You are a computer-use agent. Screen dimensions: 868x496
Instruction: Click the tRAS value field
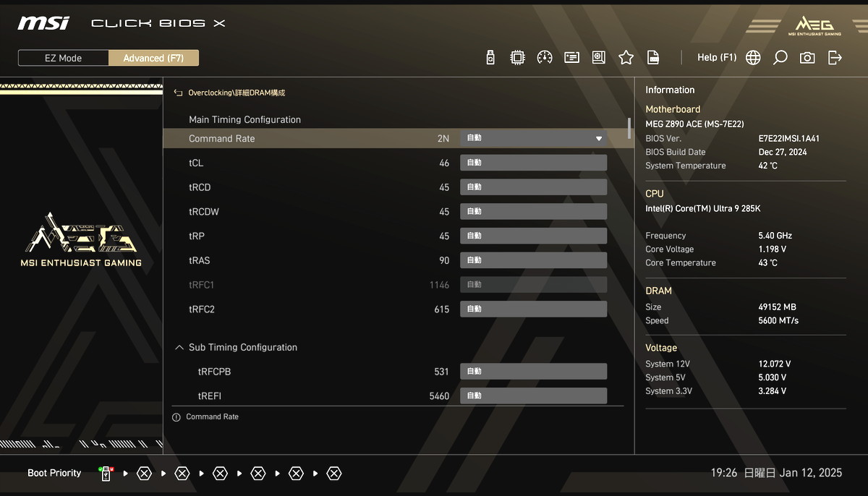[534, 260]
